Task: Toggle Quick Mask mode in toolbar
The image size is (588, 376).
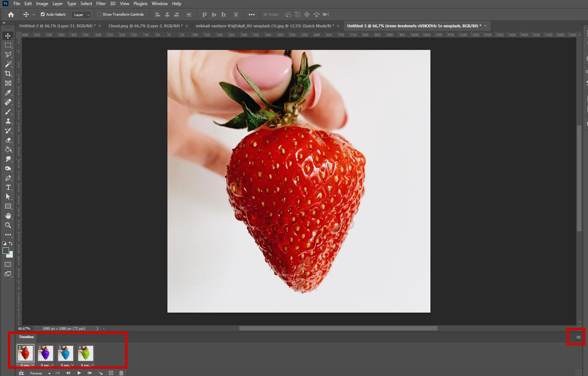Action: (8, 265)
